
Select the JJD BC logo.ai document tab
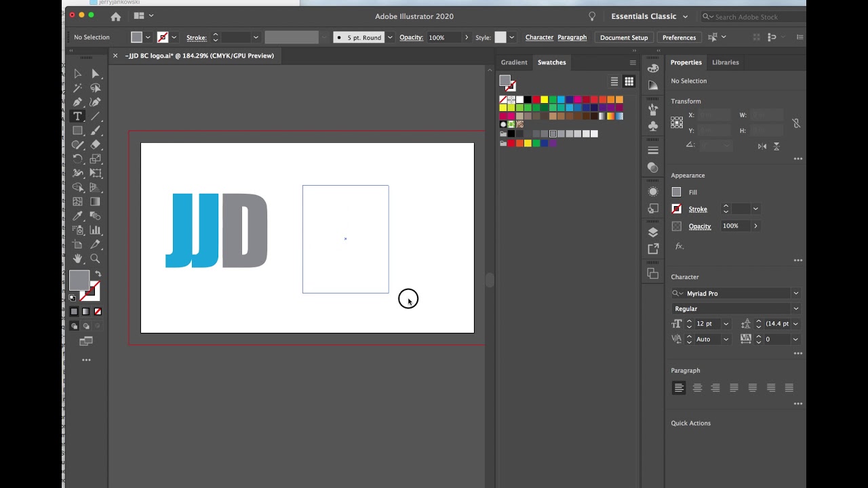click(199, 56)
